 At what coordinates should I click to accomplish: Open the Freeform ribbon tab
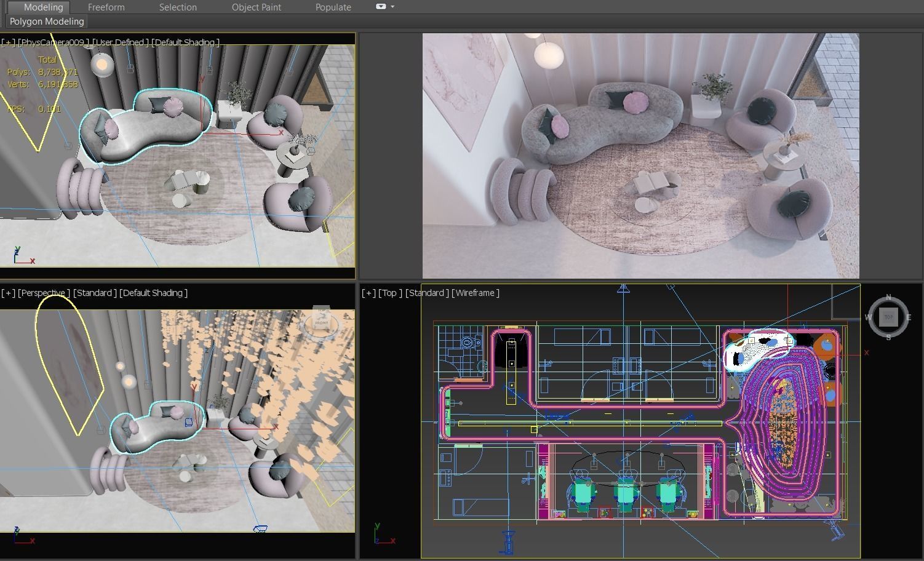[x=106, y=7]
